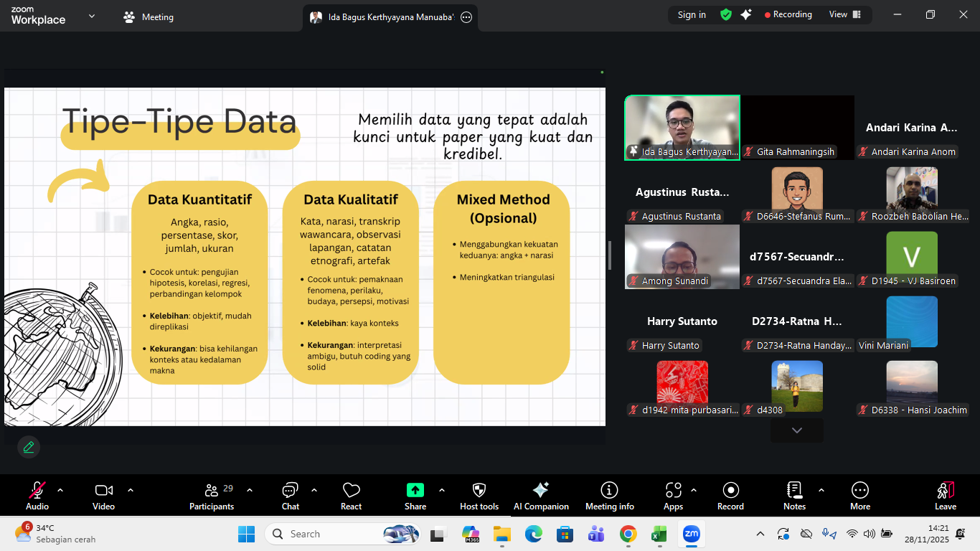980x551 pixels.
Task: Open the Notes tool
Action: (x=794, y=496)
